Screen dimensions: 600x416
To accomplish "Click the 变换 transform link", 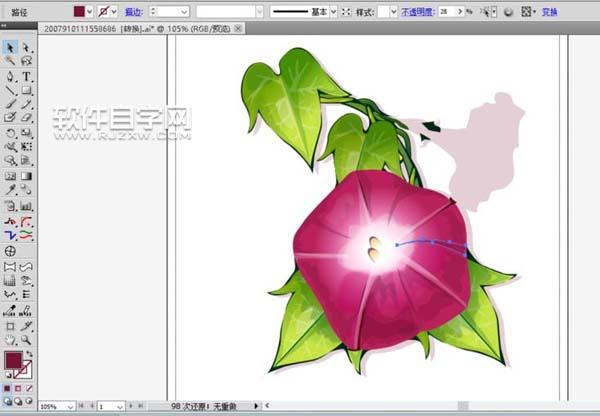I will coord(549,12).
